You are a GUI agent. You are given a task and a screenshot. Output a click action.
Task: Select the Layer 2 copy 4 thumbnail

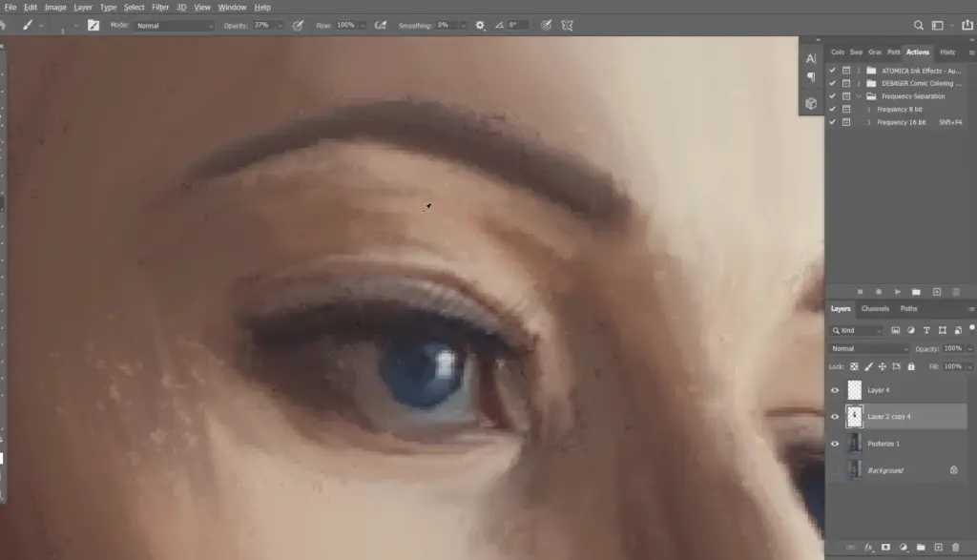pyautogui.click(x=854, y=416)
